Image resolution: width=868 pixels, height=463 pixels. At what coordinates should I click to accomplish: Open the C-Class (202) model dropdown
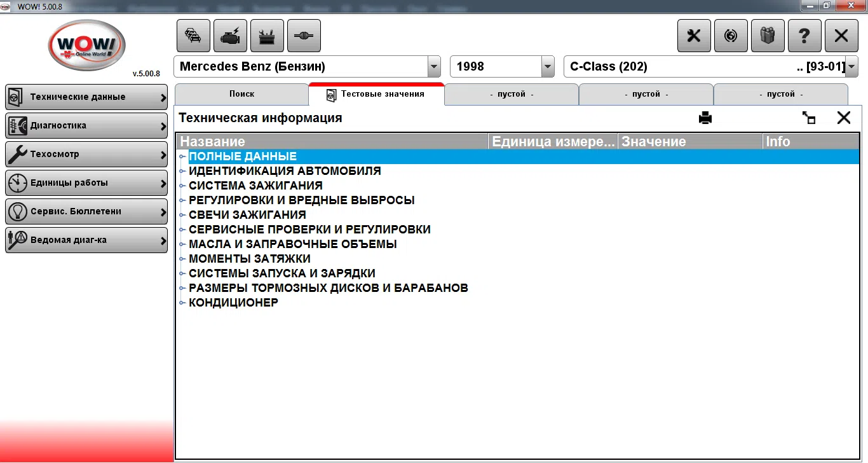(851, 66)
